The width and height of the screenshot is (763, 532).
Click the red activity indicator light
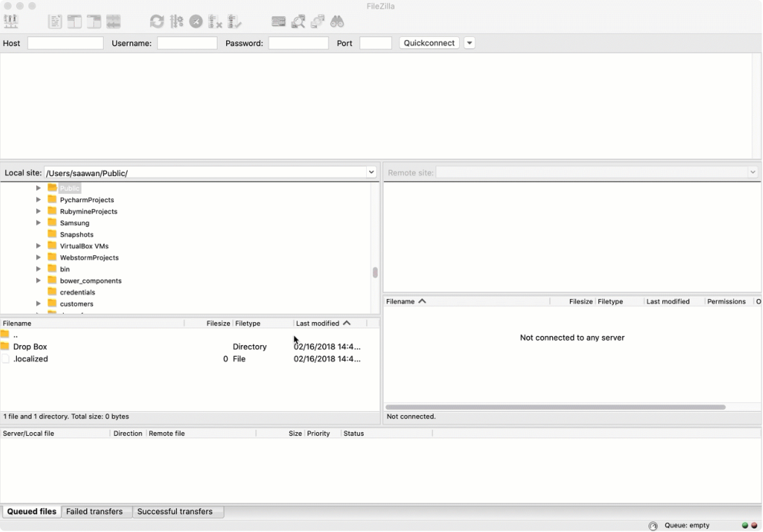[755, 525]
